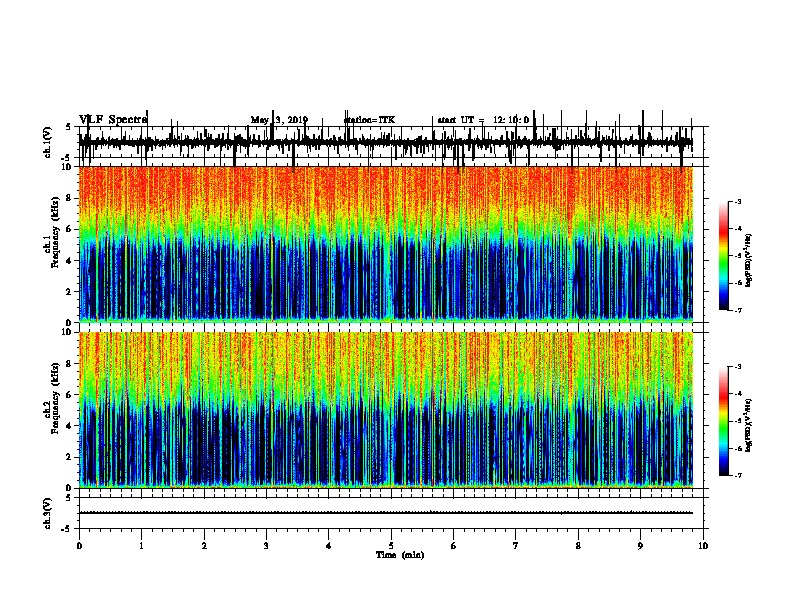
Task: Click time axis tick label "5"
Action: (x=391, y=546)
